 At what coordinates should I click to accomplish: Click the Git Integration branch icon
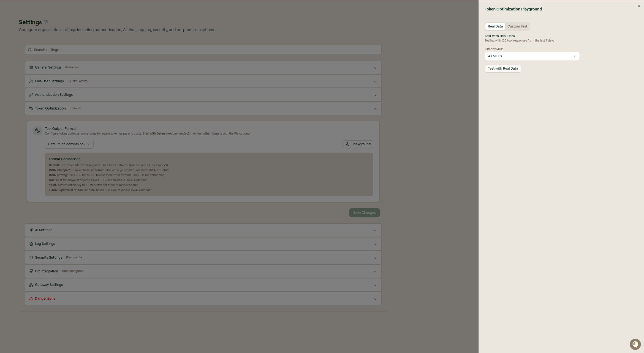pos(31,271)
